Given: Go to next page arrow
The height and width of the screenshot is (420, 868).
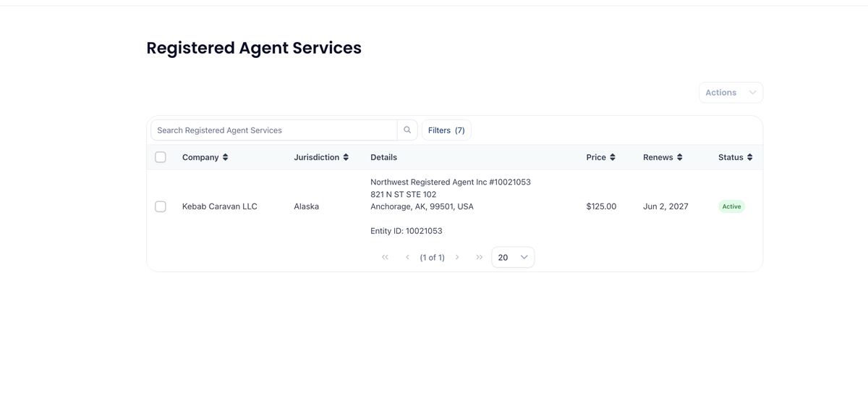Looking at the screenshot, I should 457,257.
